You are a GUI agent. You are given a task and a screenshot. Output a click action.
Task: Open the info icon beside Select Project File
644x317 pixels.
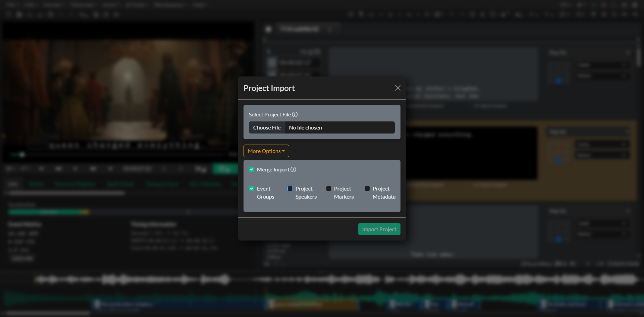click(295, 114)
